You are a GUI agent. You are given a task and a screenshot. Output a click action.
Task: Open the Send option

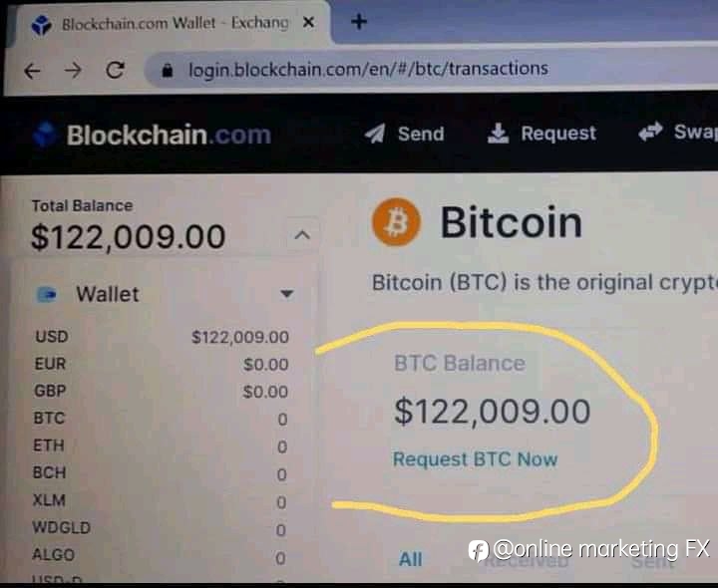coord(404,134)
